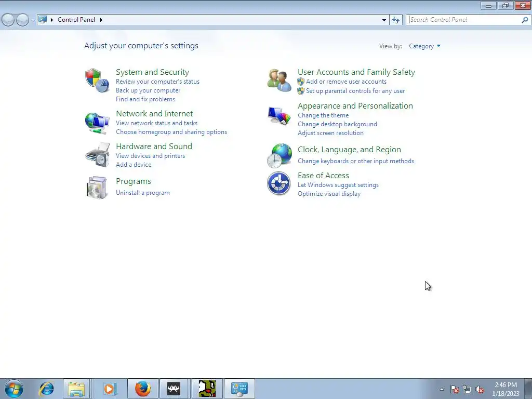Click Uninstall a program

point(142,193)
